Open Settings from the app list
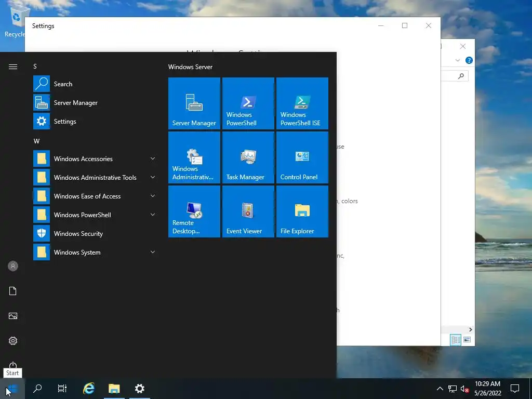 coord(95,121)
